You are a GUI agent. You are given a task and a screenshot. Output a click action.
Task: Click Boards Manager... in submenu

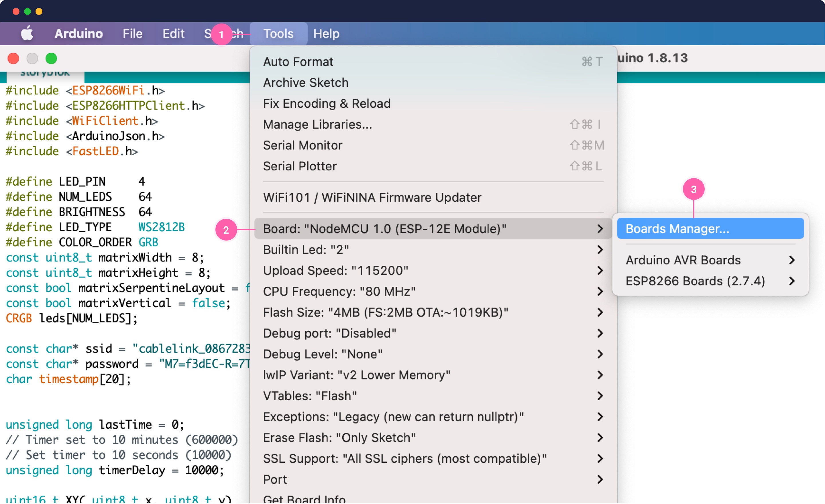[x=710, y=229]
